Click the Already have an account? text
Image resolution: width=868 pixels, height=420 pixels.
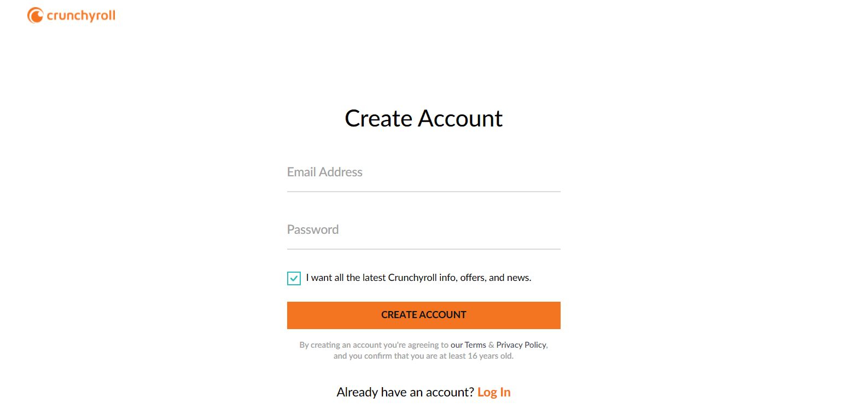(x=405, y=392)
